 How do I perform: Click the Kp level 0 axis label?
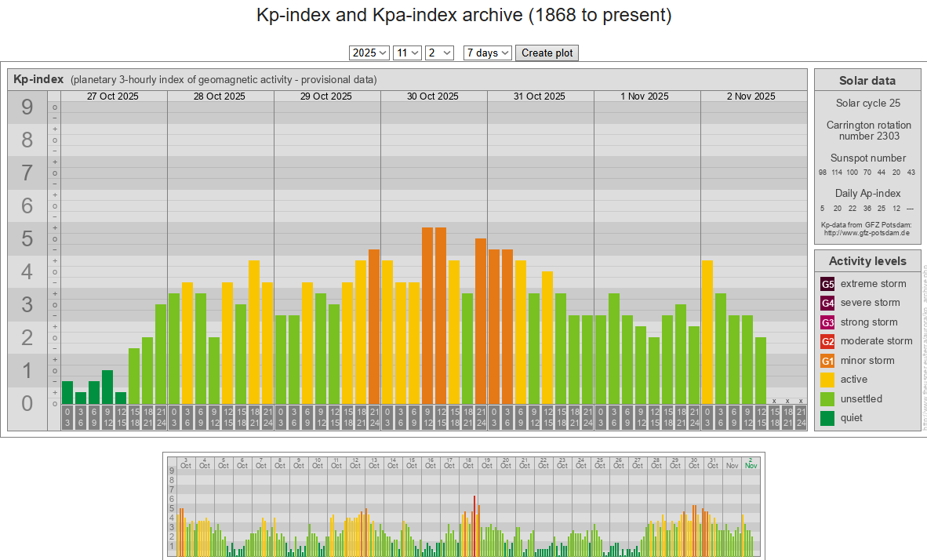[x=27, y=403]
